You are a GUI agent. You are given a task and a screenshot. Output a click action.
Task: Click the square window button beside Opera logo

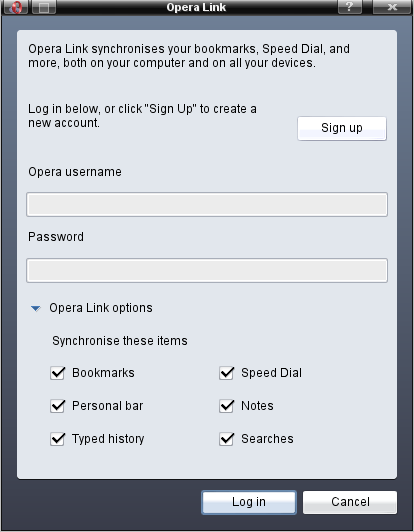44,7
